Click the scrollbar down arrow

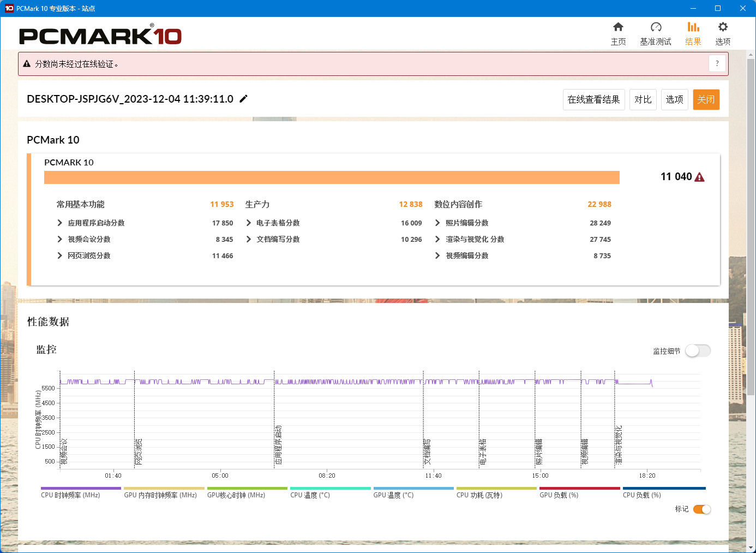(751, 548)
